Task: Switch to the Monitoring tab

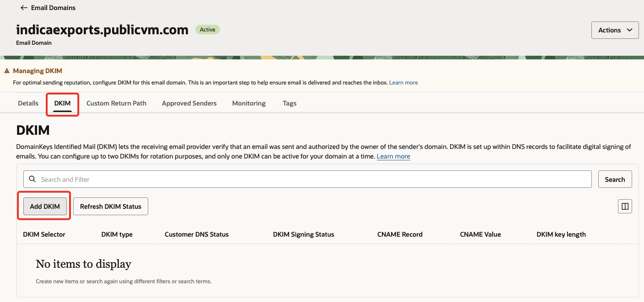Action: tap(248, 103)
